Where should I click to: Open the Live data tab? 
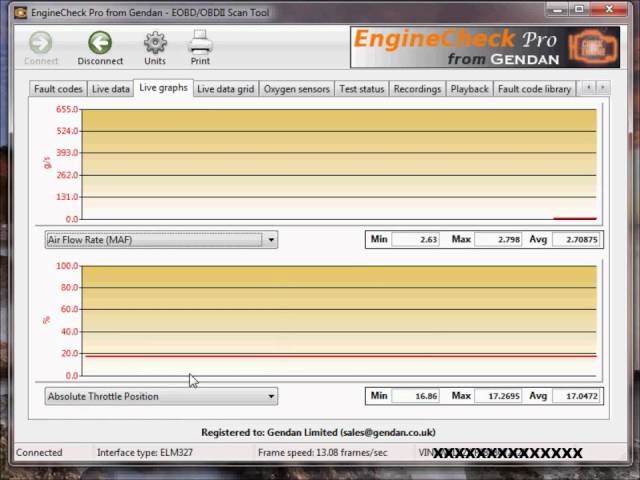[x=111, y=89]
